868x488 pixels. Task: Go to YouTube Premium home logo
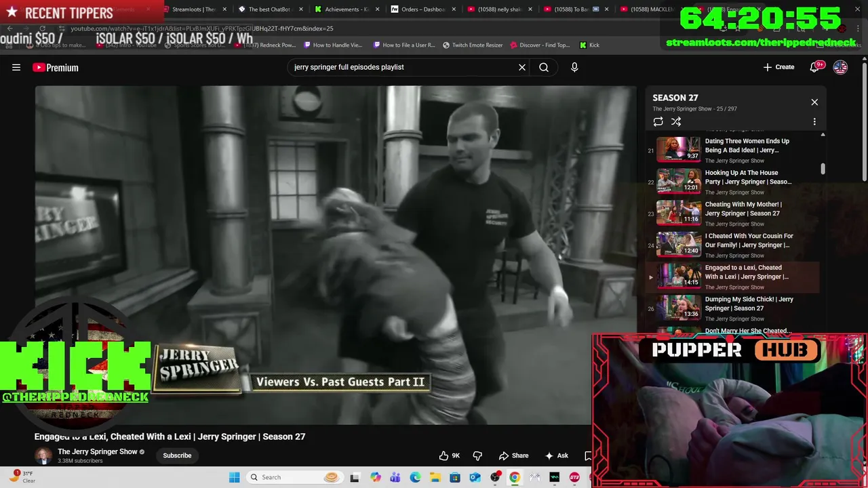tap(56, 67)
